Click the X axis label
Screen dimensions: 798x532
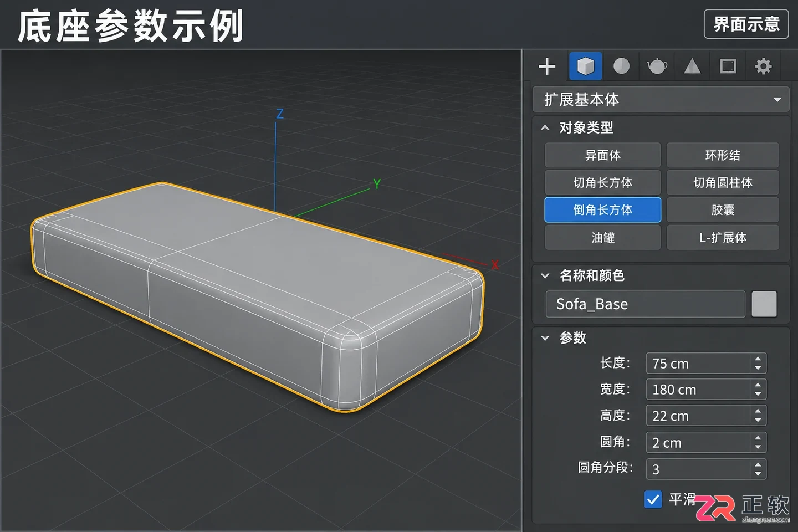coord(495,265)
